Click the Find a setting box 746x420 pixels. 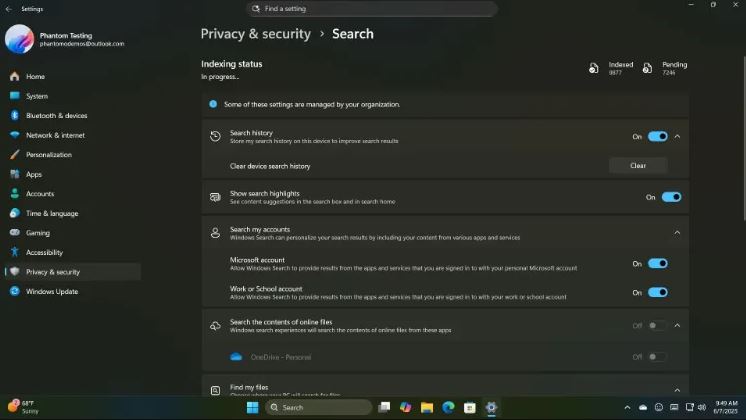pyautogui.click(x=372, y=9)
